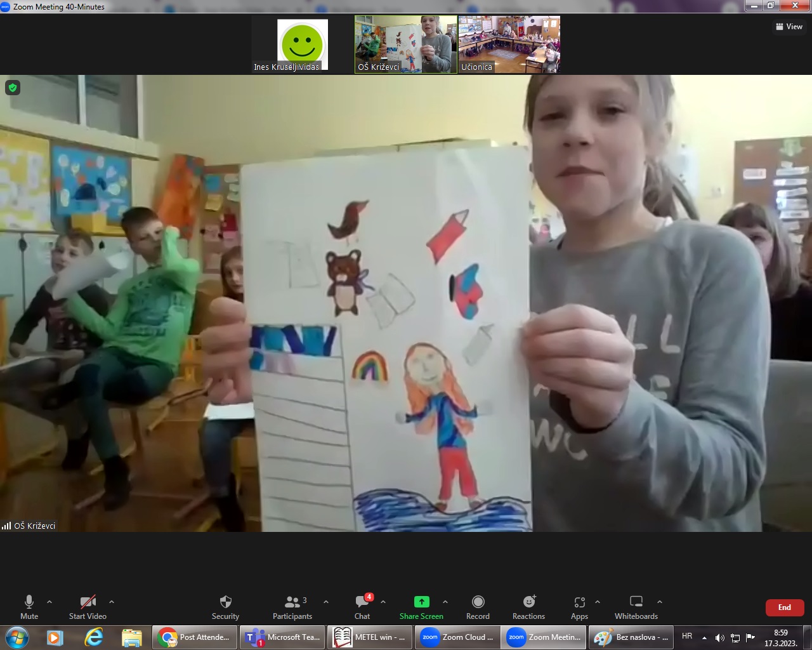Screen dimensions: 812x650
Task: Start recording with the Record button
Action: tap(478, 606)
